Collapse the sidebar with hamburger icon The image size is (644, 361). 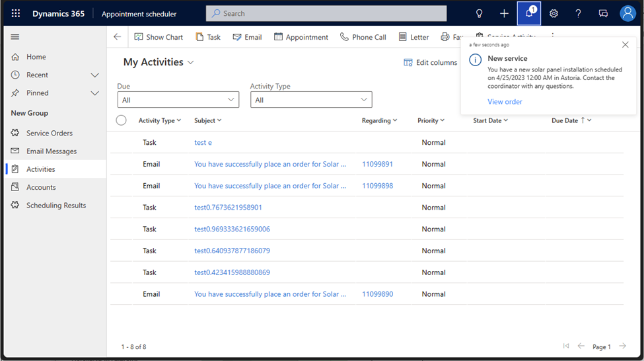(x=15, y=37)
